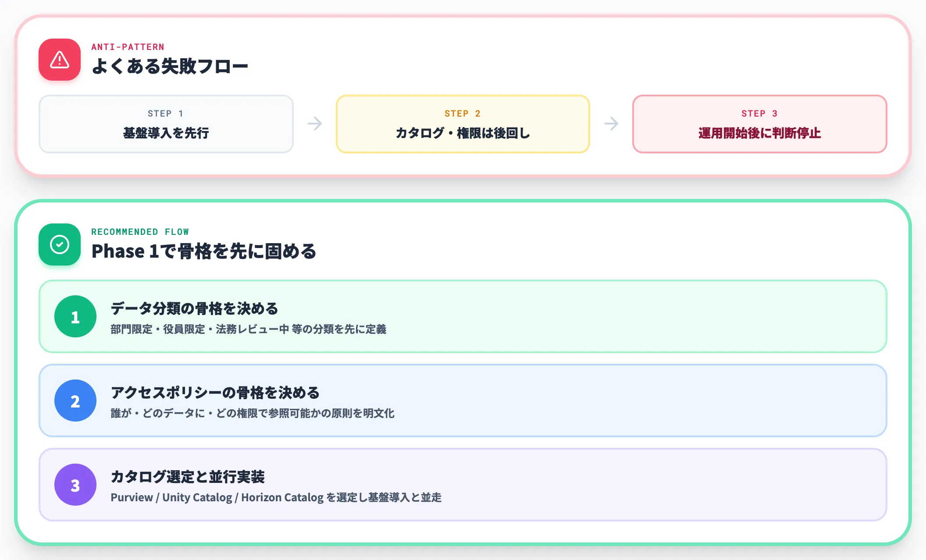Click the よくある失敗フロー heading
The image size is (926, 560).
coord(170,67)
